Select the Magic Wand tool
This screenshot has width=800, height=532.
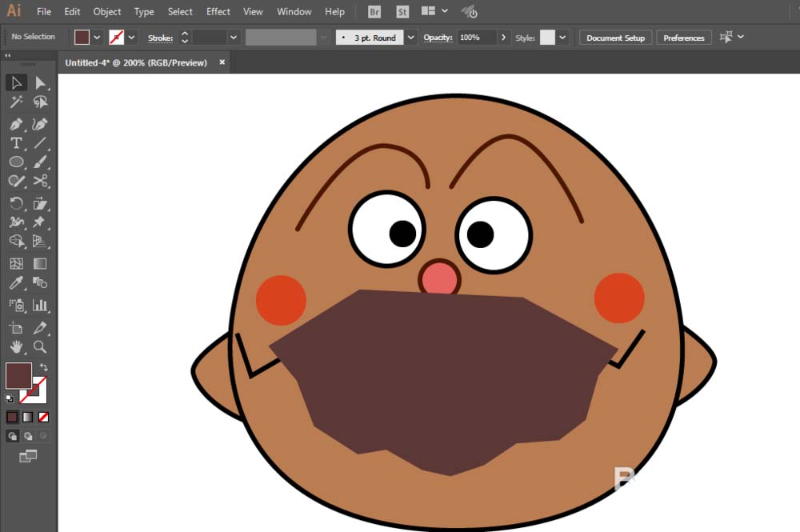(x=16, y=102)
